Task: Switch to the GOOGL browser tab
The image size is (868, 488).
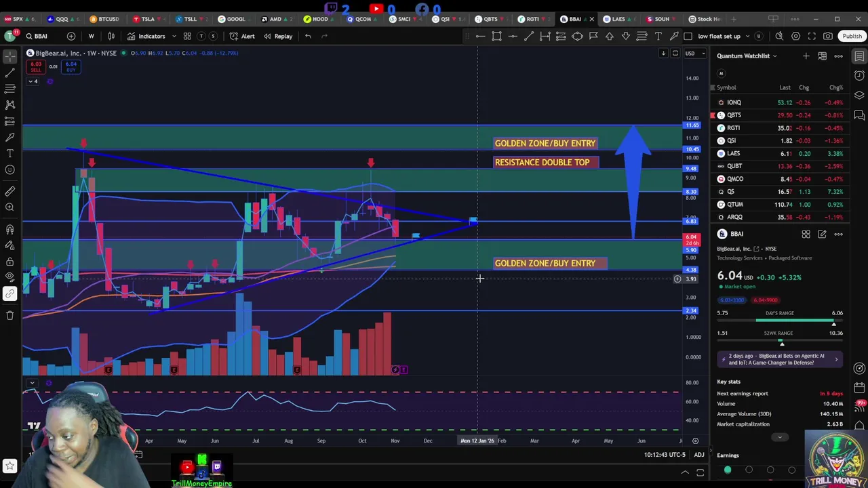Action: (231, 19)
